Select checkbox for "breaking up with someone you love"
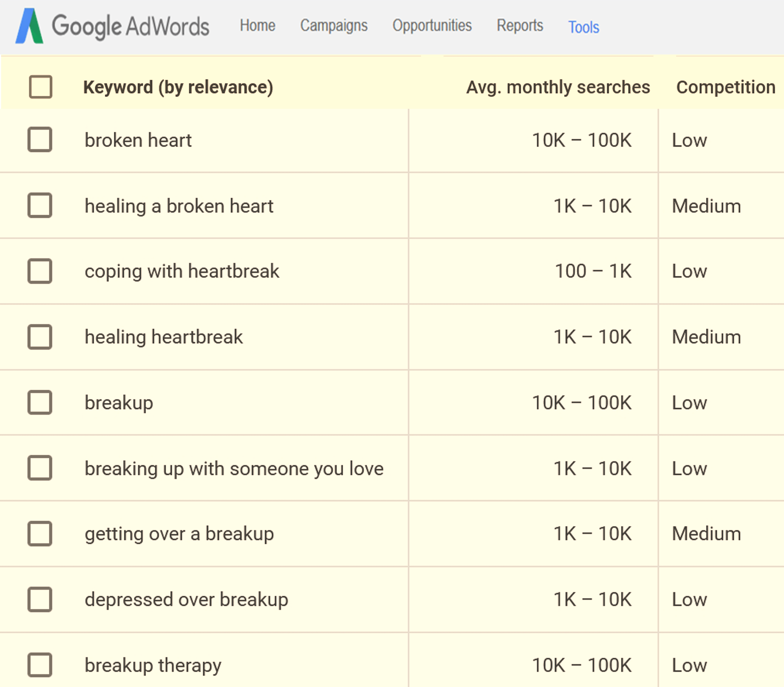Viewport: 784px width, 687px height. pos(40,468)
